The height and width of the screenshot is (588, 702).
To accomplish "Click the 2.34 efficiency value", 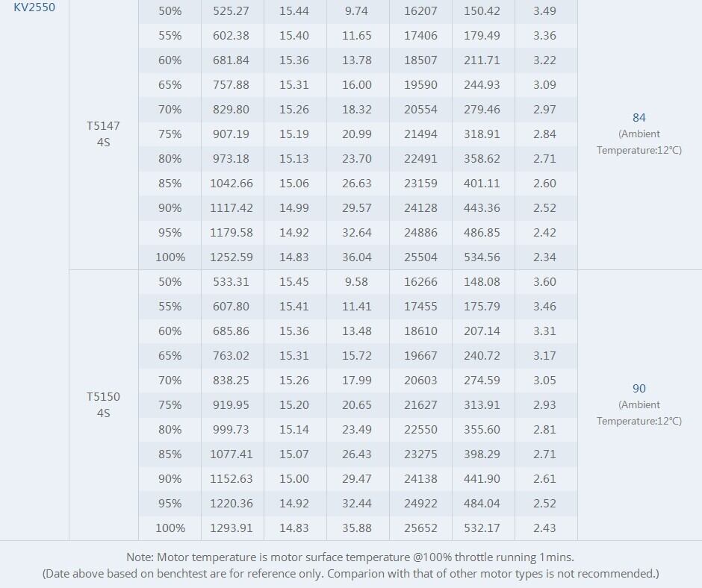I will point(544,257).
